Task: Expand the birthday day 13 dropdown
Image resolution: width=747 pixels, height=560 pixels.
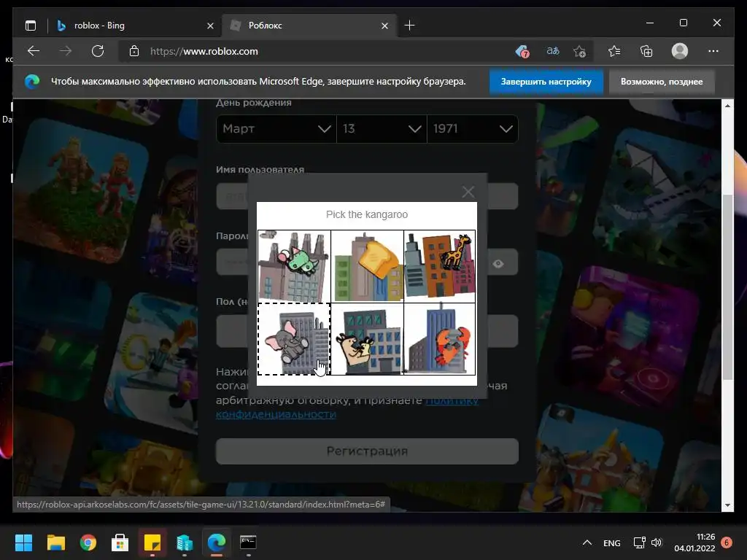Action: click(382, 128)
